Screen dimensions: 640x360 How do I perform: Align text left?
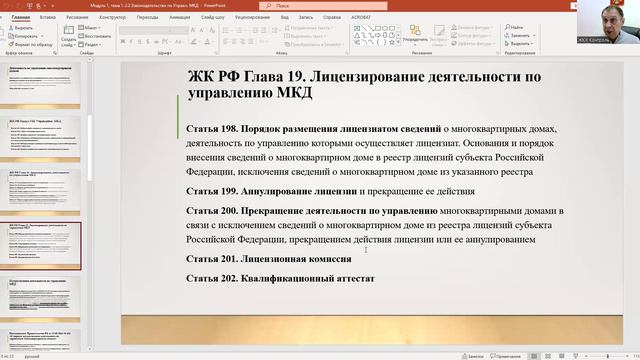226,41
